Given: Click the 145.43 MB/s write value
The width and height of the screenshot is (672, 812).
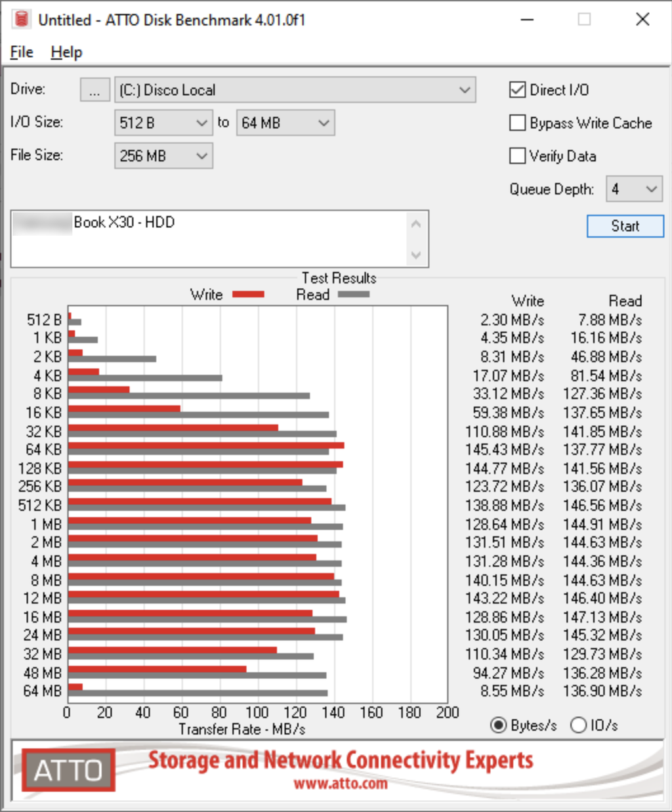Looking at the screenshot, I should [x=505, y=450].
